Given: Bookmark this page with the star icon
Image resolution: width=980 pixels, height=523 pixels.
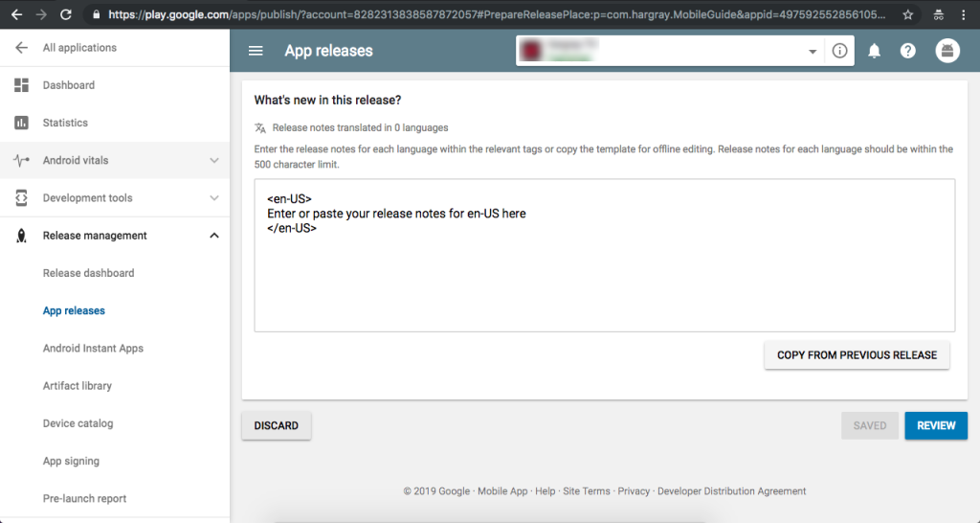Looking at the screenshot, I should pyautogui.click(x=907, y=14).
